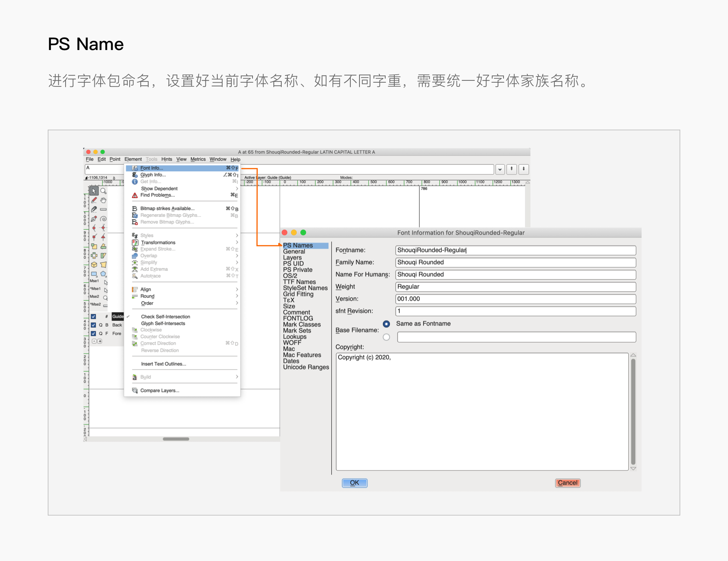Click the Align menu item icon
The width and height of the screenshot is (728, 561).
(135, 289)
